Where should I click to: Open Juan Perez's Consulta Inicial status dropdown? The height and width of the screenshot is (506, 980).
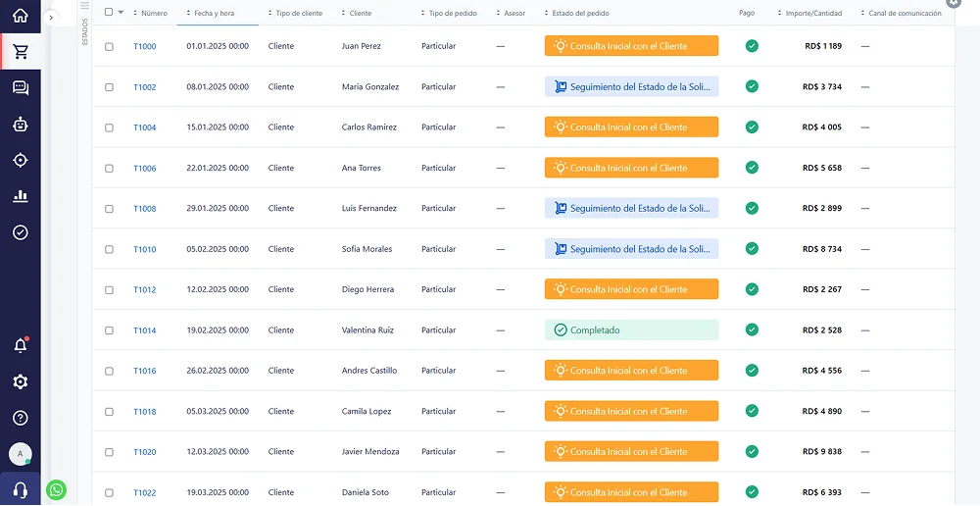(x=631, y=46)
